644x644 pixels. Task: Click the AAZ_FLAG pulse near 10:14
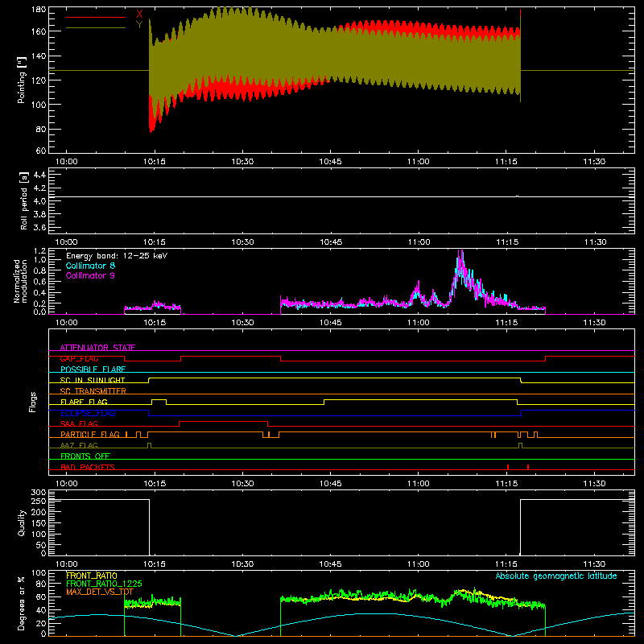tap(149, 445)
